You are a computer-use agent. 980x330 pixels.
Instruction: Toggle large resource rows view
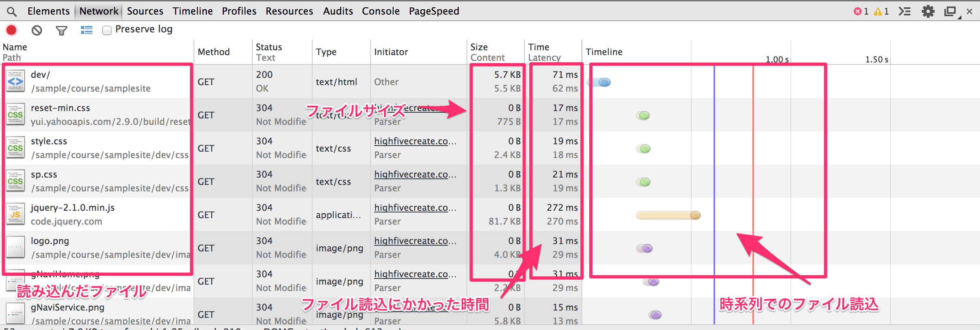(x=87, y=30)
